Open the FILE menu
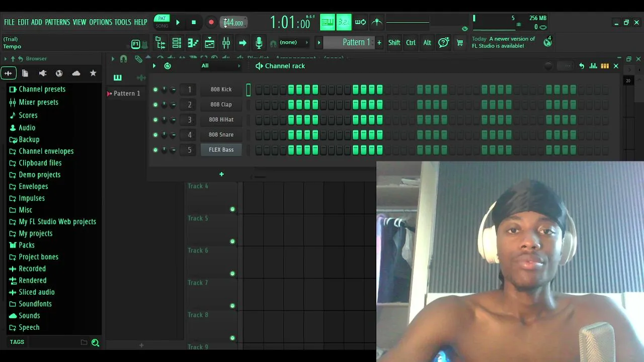This screenshot has width=644, height=362. (10, 22)
